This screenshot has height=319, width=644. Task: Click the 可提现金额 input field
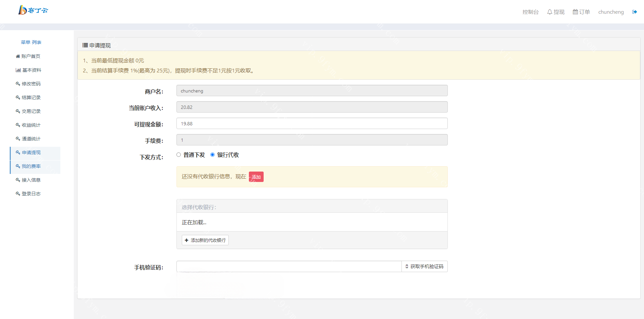pos(312,123)
